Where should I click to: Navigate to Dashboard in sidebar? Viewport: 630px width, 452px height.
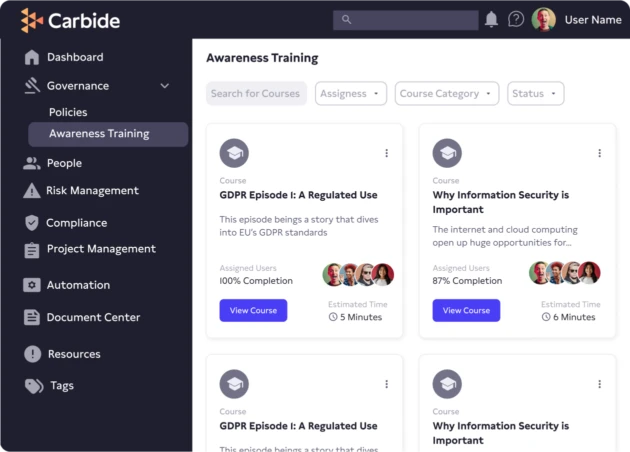[74, 57]
